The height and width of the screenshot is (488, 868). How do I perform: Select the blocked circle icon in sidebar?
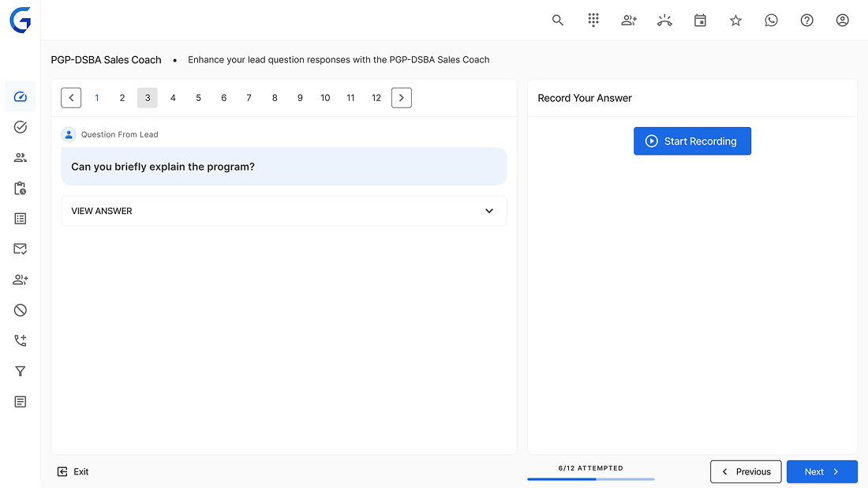[21, 310]
